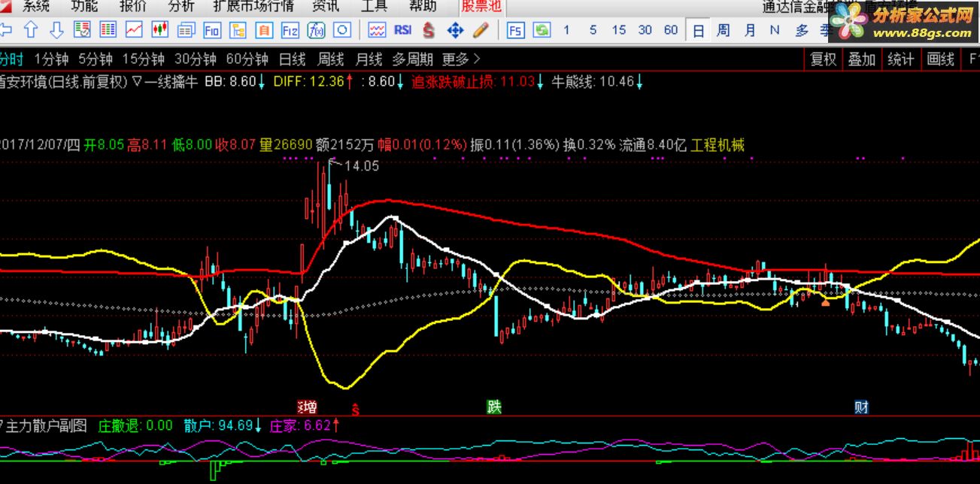Open the wavy indicator chart icon
The image size is (980, 484).
[377, 30]
